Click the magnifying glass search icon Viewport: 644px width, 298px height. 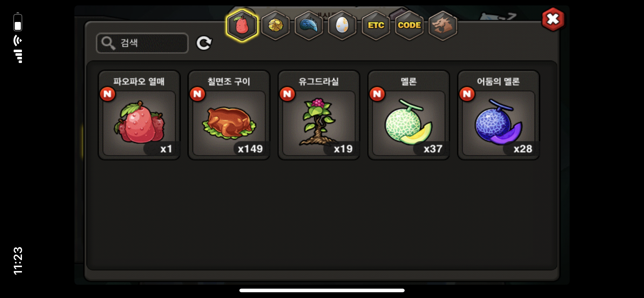point(108,43)
